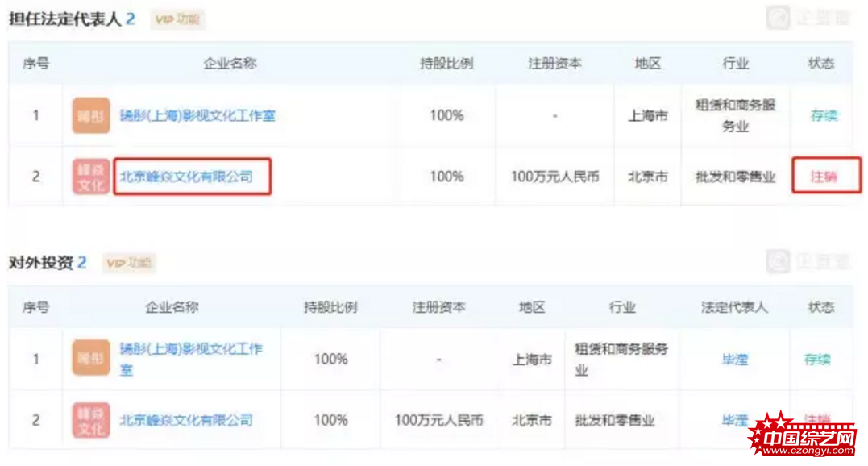The width and height of the screenshot is (868, 466).
Task: Click the orange 晞彤 logo in 担任法定代表人 table
Action: 91,115
